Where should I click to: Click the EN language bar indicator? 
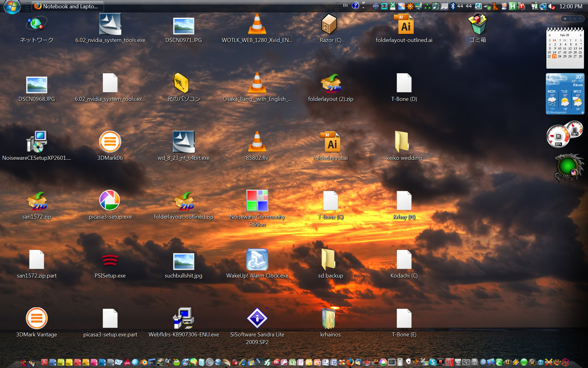tap(345, 6)
